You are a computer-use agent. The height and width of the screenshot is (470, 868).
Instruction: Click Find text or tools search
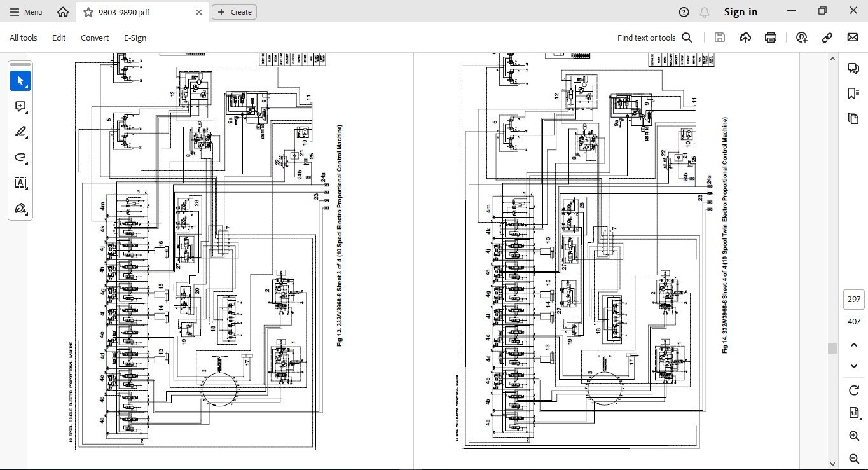point(654,38)
